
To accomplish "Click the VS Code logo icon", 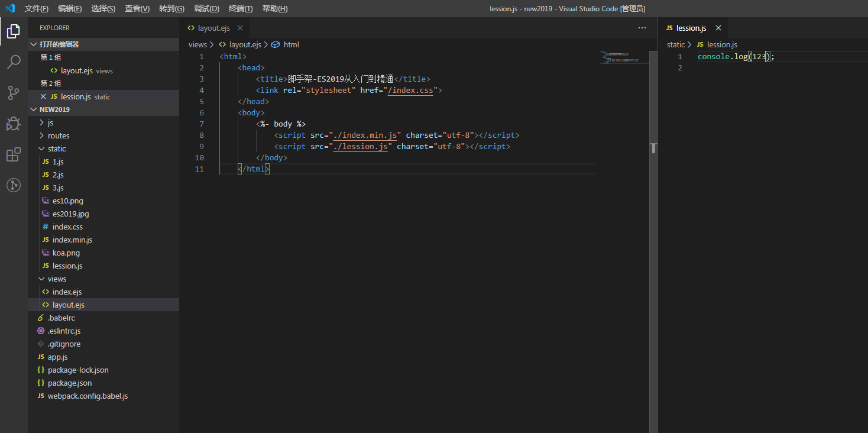I will pos(10,8).
